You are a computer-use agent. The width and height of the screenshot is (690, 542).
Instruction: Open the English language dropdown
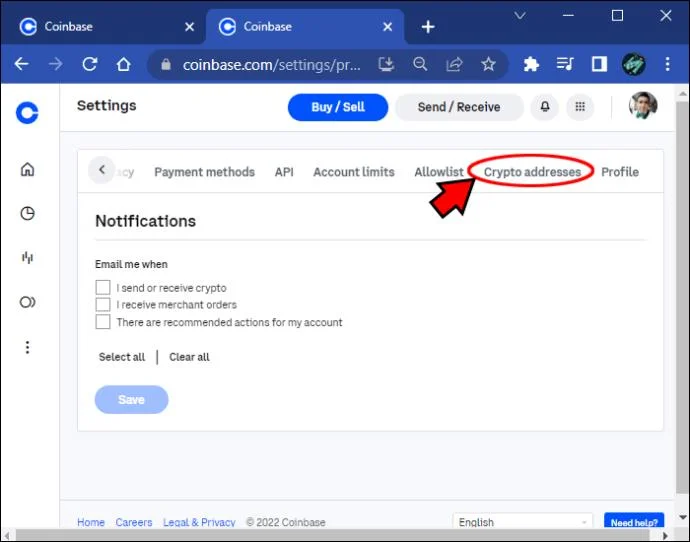[522, 522]
